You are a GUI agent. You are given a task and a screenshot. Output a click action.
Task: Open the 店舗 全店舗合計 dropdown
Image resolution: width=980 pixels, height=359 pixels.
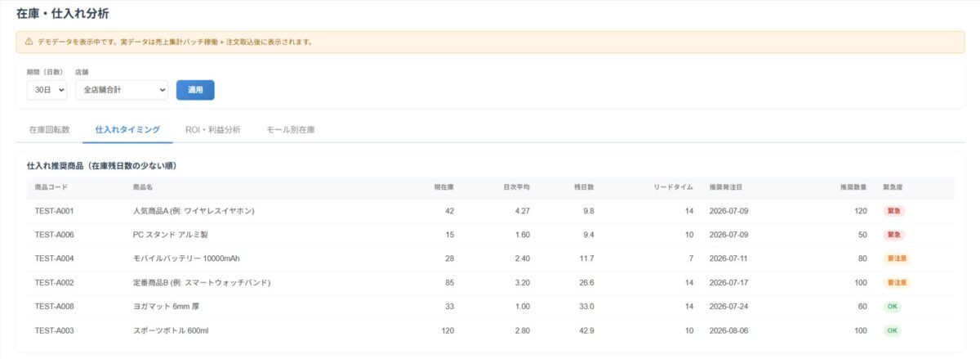(122, 90)
